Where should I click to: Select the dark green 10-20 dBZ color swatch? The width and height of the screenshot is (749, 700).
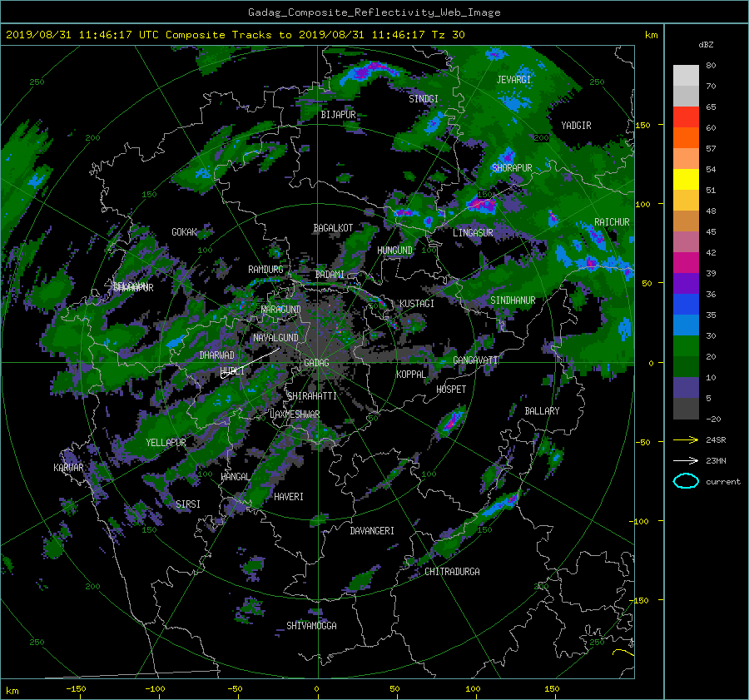tap(686, 367)
